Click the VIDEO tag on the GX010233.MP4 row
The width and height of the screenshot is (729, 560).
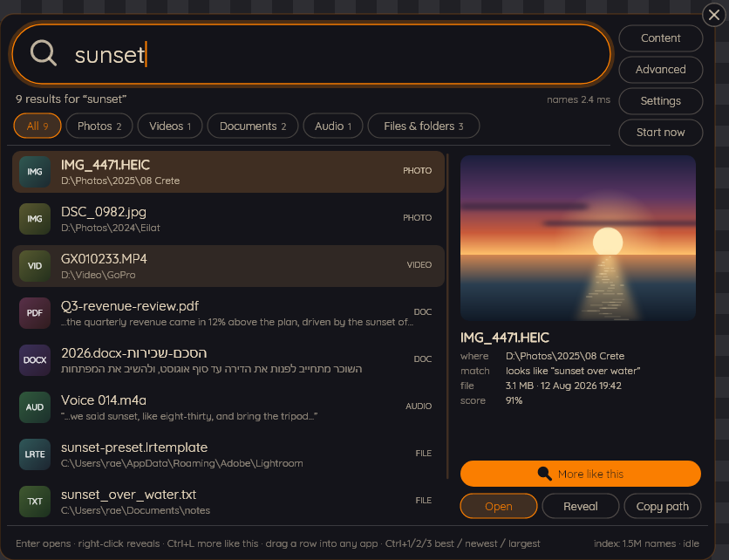pos(419,264)
